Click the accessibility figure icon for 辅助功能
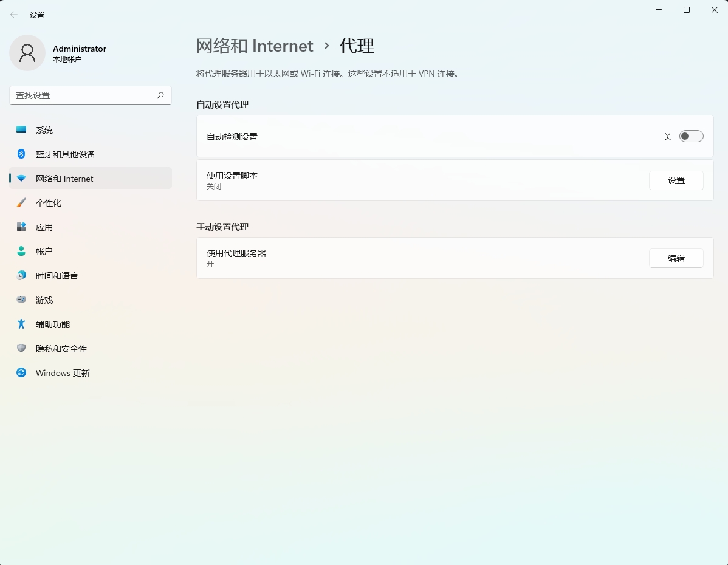This screenshot has height=565, width=728. (x=21, y=324)
